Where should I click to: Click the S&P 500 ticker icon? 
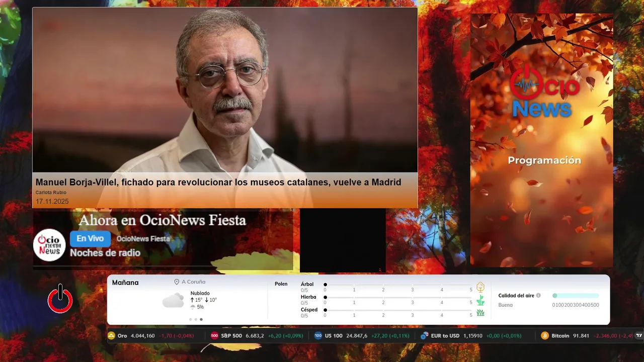[214, 335]
